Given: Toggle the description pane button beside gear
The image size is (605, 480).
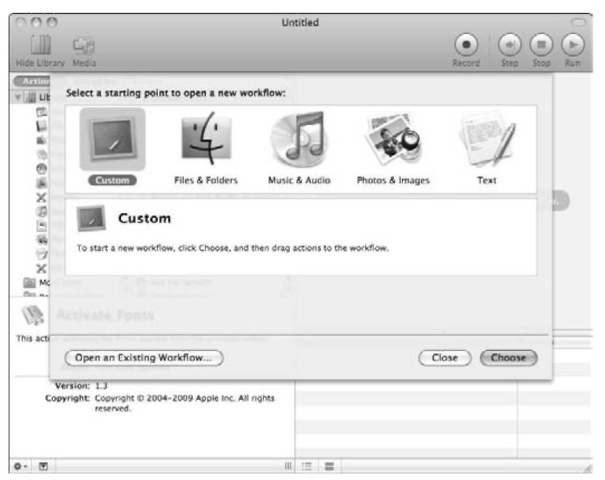Looking at the screenshot, I should tap(43, 466).
